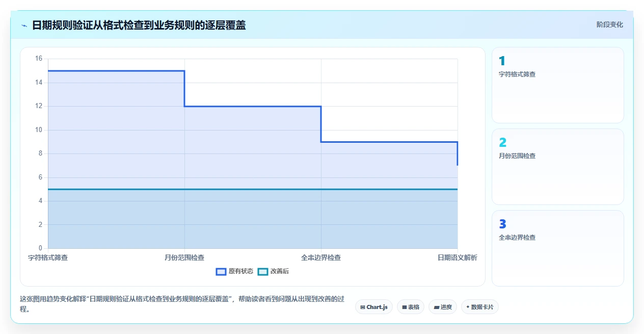Click the y-axis value 12
Screen dimensions: 644x334
tap(39, 107)
